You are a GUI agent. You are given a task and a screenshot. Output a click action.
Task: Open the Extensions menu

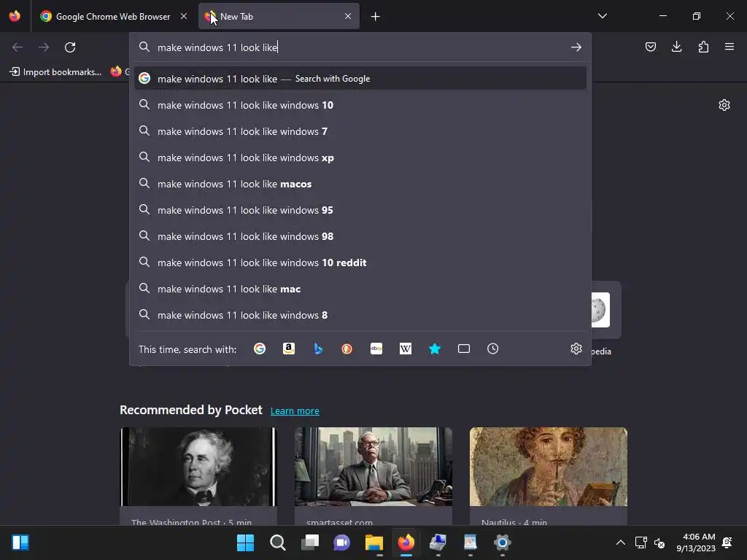point(703,47)
